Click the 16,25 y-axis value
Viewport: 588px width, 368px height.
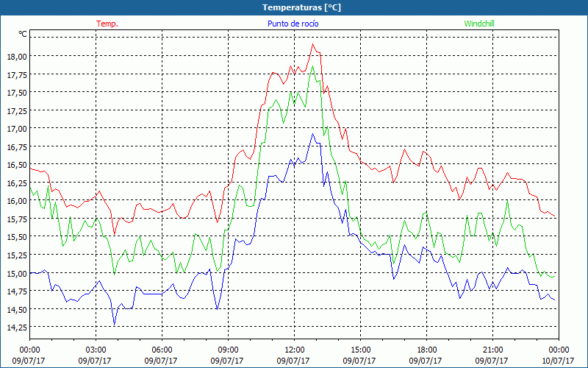(17, 183)
